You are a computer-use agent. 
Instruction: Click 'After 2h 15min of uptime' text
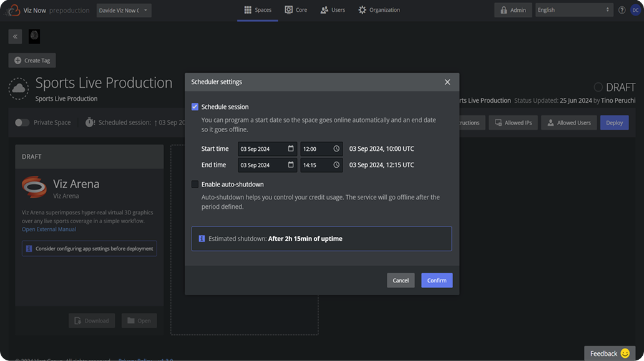(x=305, y=239)
